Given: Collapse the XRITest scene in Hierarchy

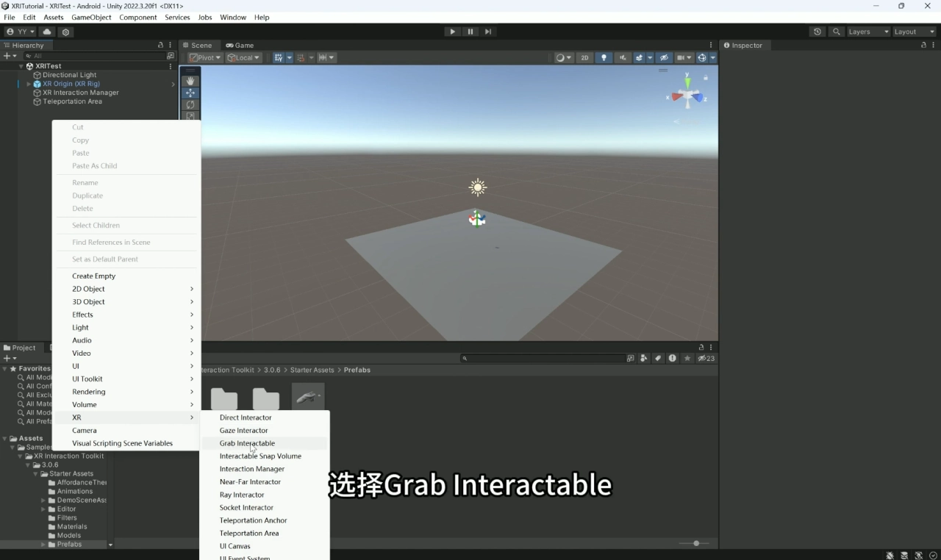Looking at the screenshot, I should click(x=21, y=66).
